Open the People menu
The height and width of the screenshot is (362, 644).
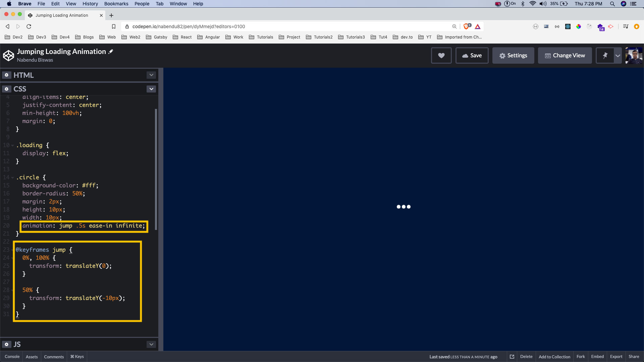142,4
